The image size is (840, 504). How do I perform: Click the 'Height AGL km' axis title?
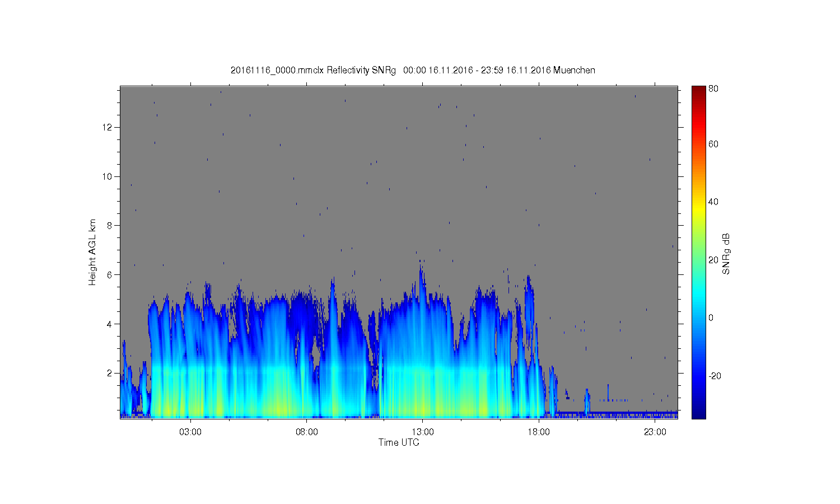pos(92,252)
